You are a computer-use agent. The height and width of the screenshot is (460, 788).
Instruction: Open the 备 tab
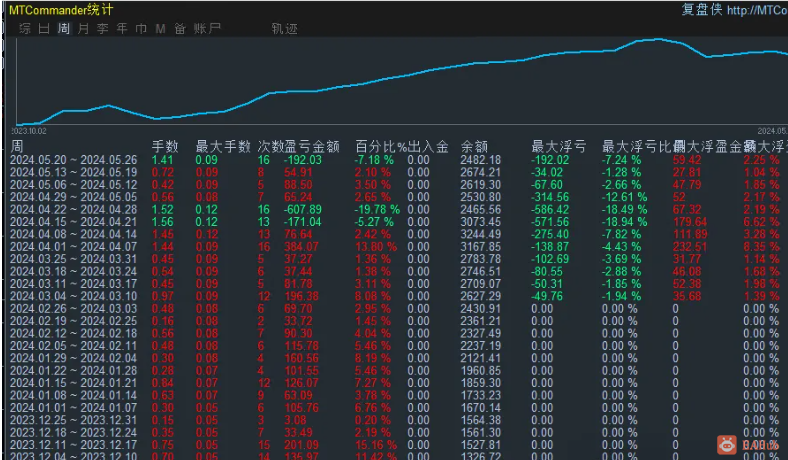pyautogui.click(x=180, y=29)
